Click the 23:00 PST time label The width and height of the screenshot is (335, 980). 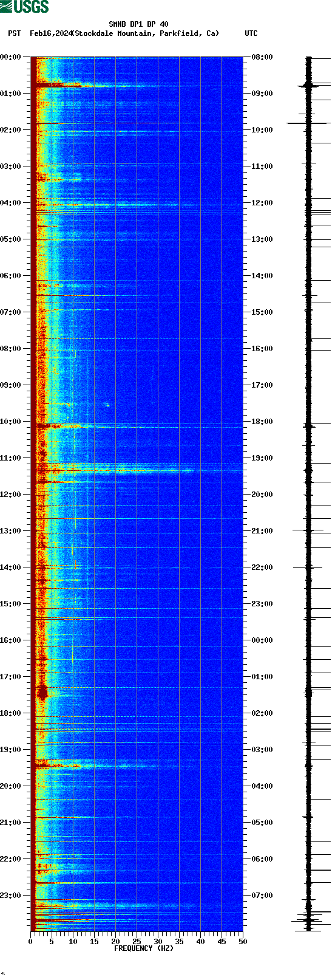tap(11, 896)
